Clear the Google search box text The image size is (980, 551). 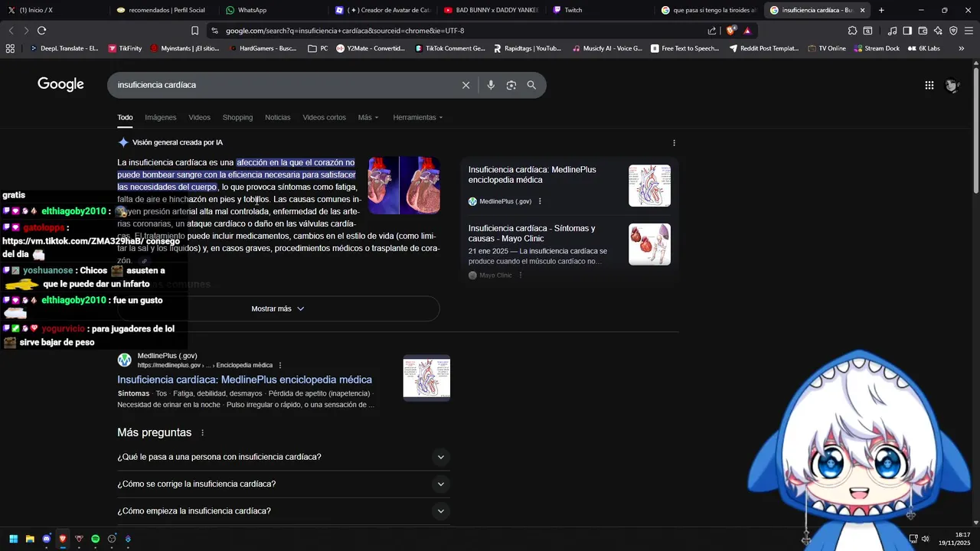465,85
